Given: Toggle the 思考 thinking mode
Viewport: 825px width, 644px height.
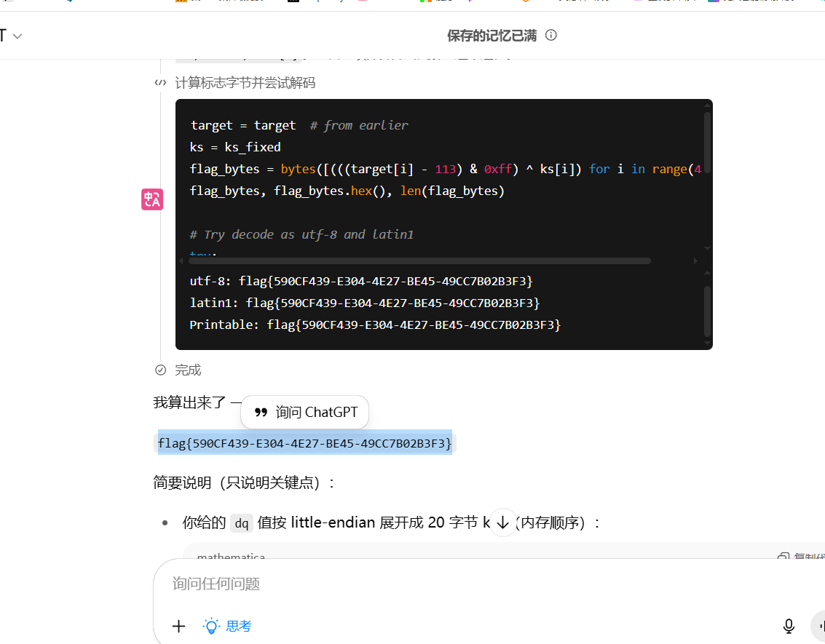Looking at the screenshot, I should 227,626.
